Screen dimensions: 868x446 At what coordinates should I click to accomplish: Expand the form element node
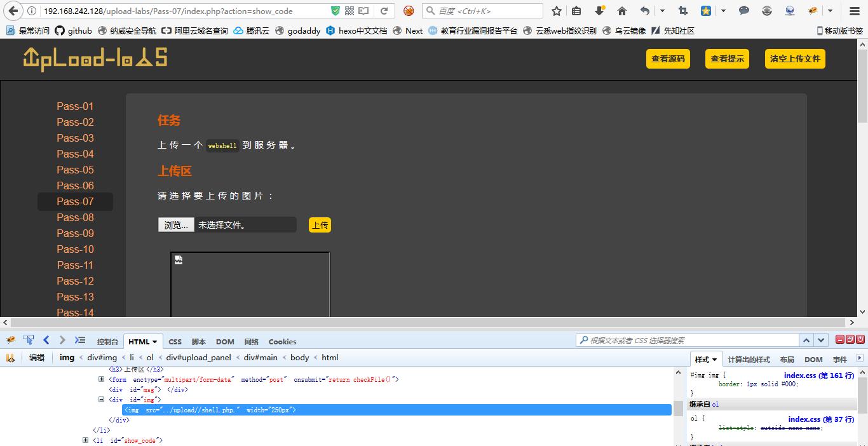101,379
